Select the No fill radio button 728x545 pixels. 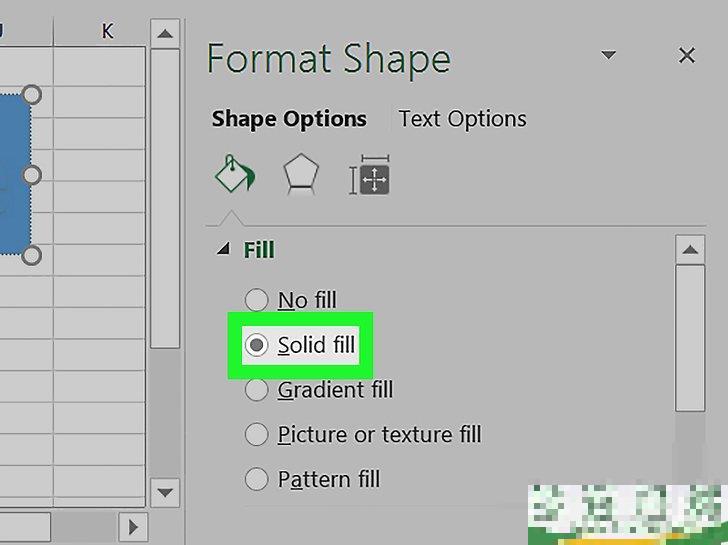[257, 300]
